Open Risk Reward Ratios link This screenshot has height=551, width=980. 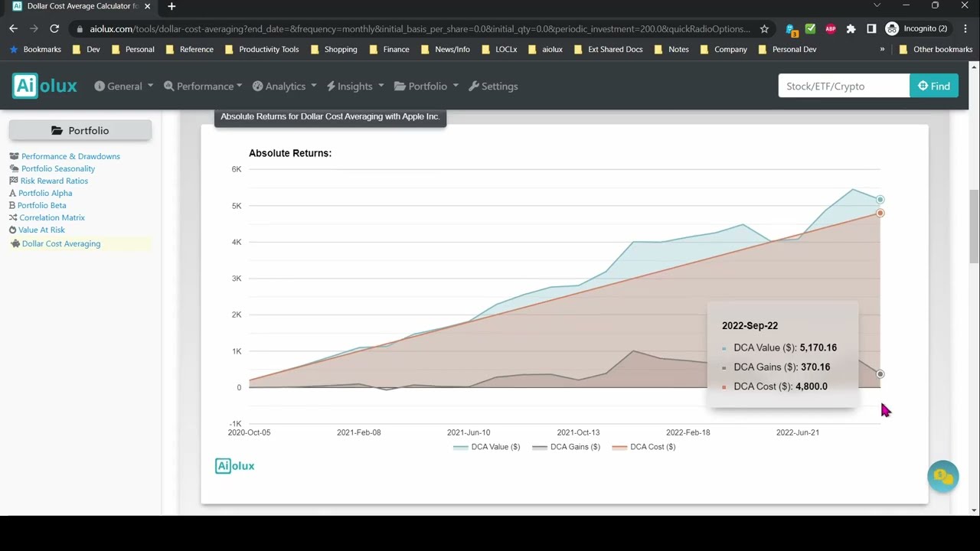click(x=54, y=181)
